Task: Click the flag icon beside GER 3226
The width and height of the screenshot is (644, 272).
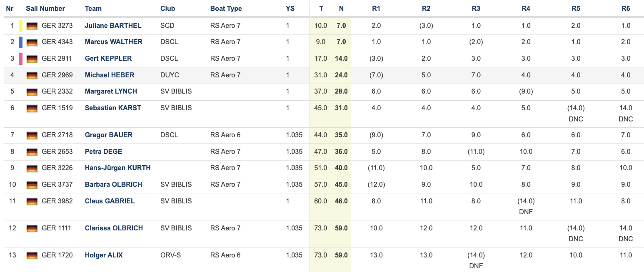Action: [32, 168]
